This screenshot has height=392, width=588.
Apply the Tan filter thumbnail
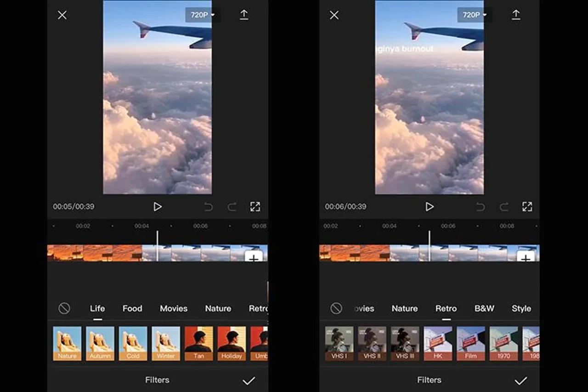[x=199, y=343]
